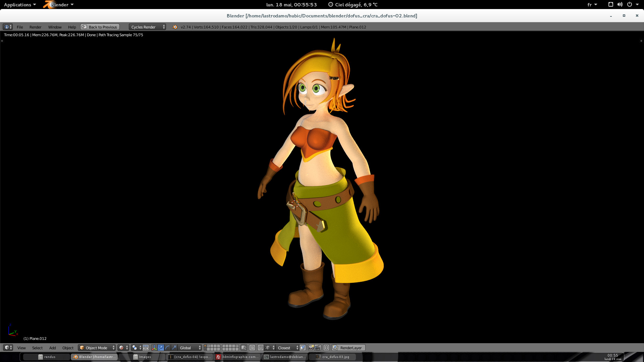The height and width of the screenshot is (362, 644).
Task: Click the Blender logo icon beside version text
Action: tap(174, 27)
